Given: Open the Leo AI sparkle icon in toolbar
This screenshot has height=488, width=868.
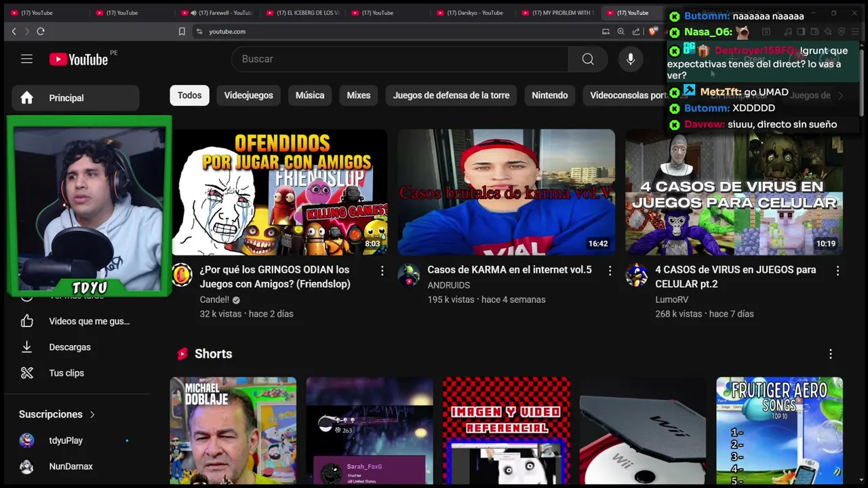Looking at the screenshot, I should 828,31.
